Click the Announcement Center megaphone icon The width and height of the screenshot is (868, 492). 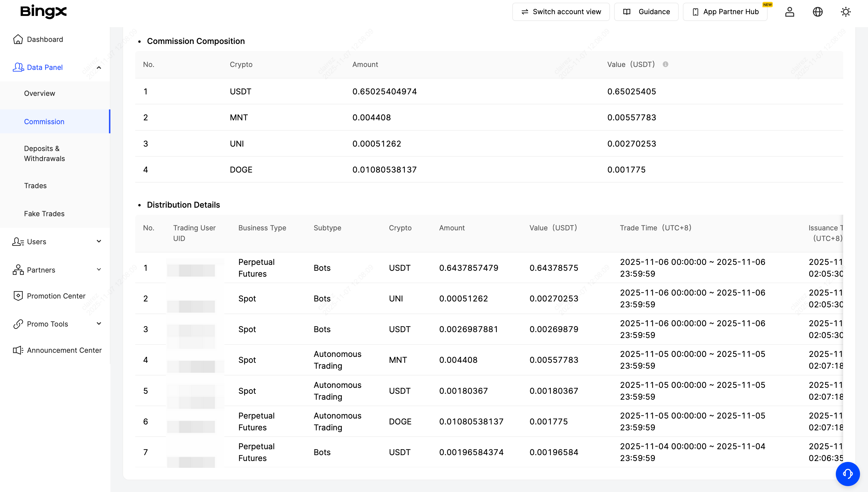point(18,350)
